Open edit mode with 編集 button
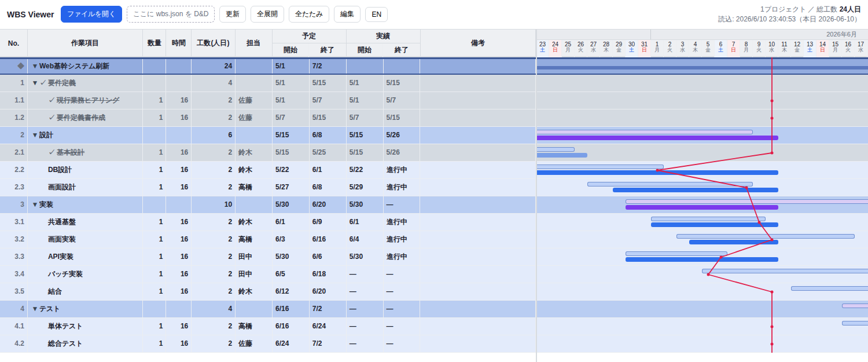 click(347, 14)
